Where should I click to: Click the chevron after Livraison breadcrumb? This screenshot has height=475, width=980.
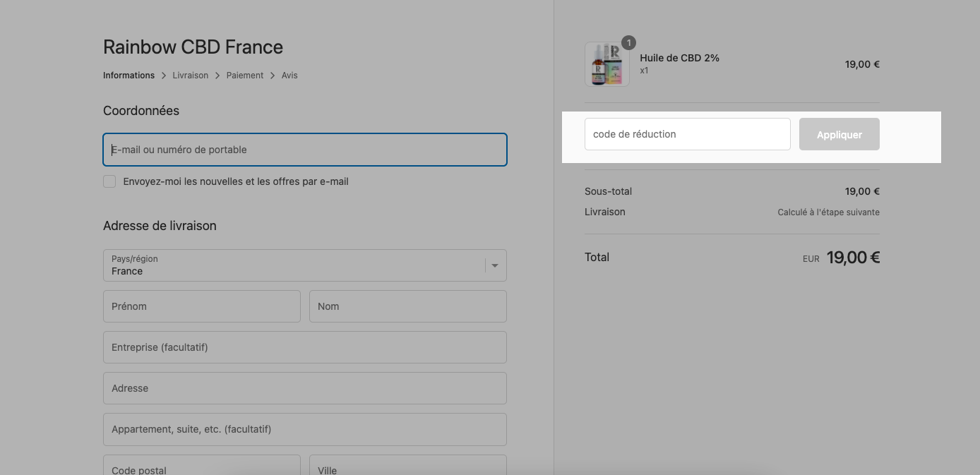[x=217, y=76]
